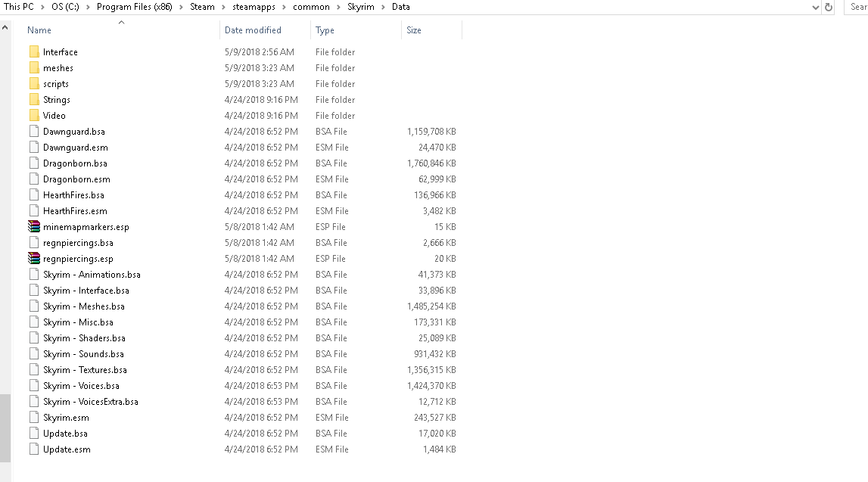Expand the chevron after Steam in the path
The width and height of the screenshot is (868, 482).
coord(224,8)
